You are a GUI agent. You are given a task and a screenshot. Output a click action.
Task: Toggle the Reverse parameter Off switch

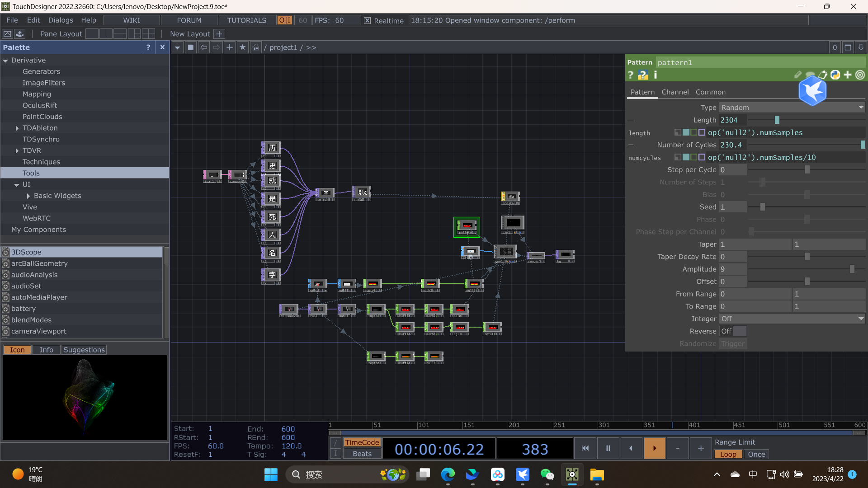point(732,331)
